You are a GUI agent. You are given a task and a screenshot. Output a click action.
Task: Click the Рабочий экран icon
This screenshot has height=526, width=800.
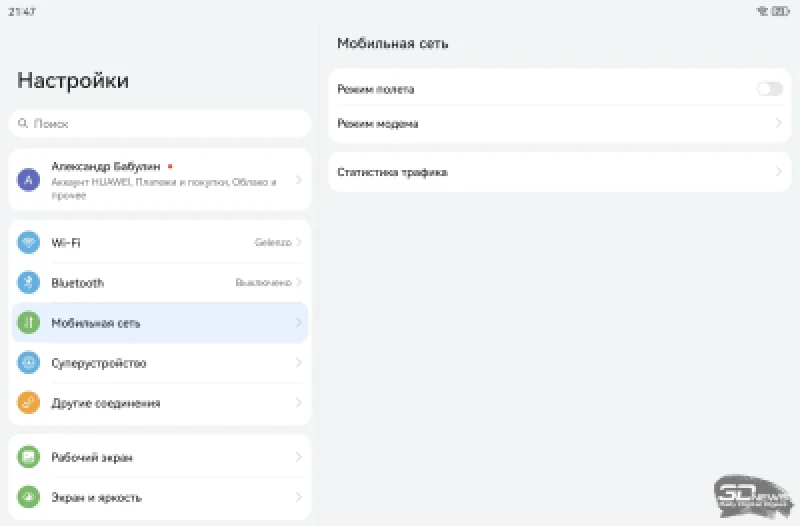[x=29, y=457]
